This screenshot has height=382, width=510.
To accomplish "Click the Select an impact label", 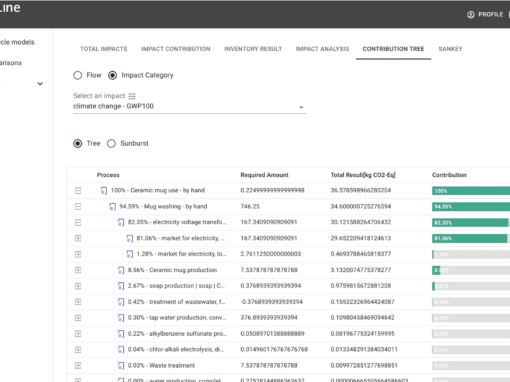I will [99, 96].
